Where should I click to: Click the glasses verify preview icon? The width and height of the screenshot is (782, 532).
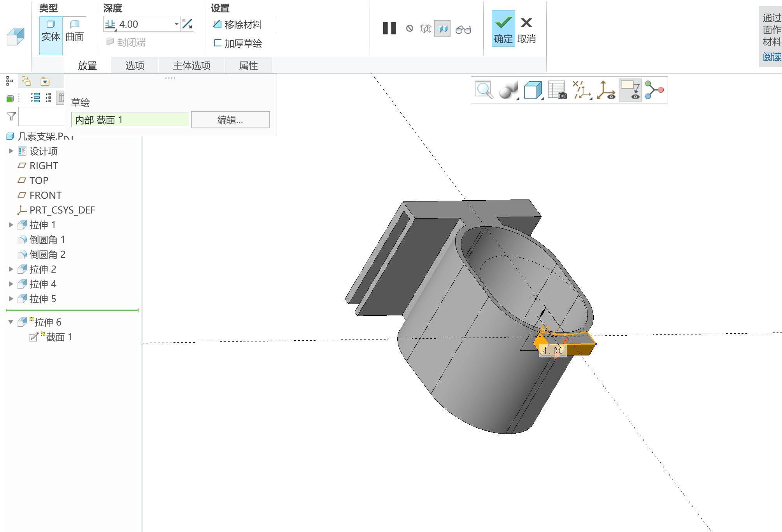point(463,29)
